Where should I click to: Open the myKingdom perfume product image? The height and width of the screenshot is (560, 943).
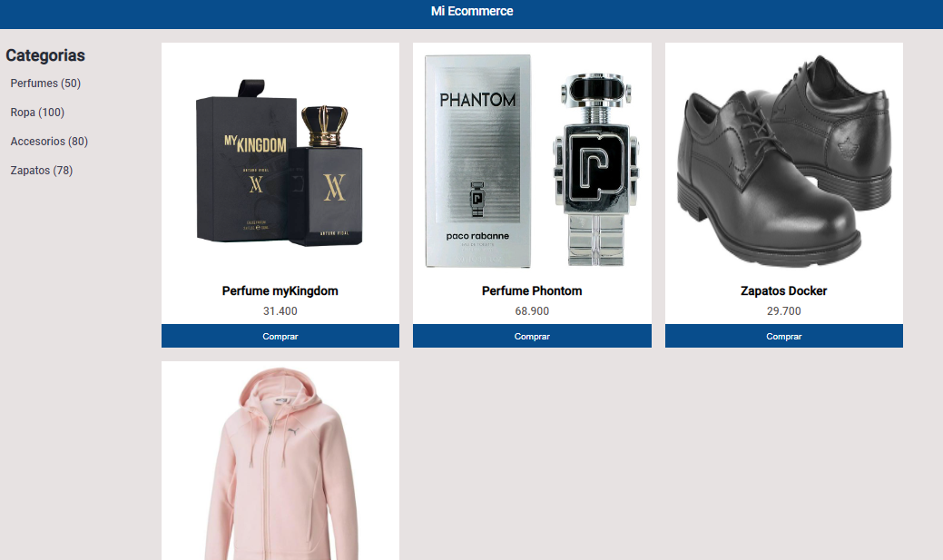pyautogui.click(x=280, y=162)
